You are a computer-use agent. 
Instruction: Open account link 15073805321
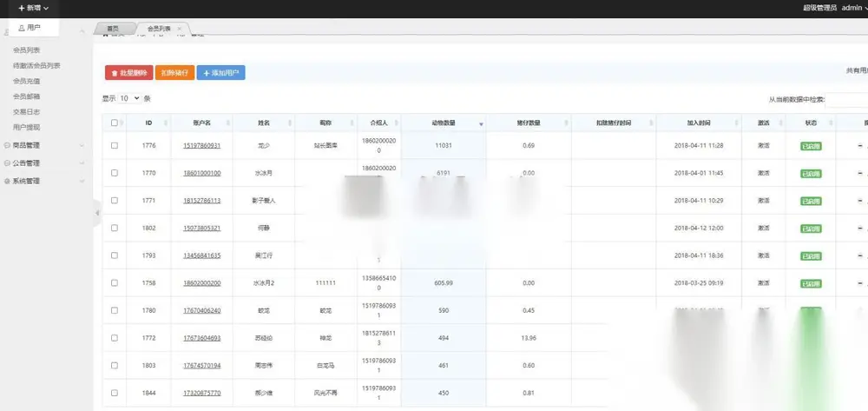202,229
